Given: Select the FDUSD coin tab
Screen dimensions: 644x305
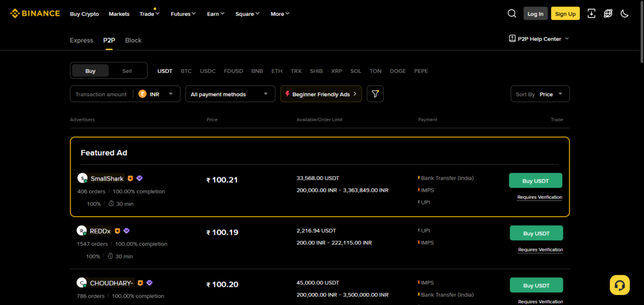Looking at the screenshot, I should (234, 71).
